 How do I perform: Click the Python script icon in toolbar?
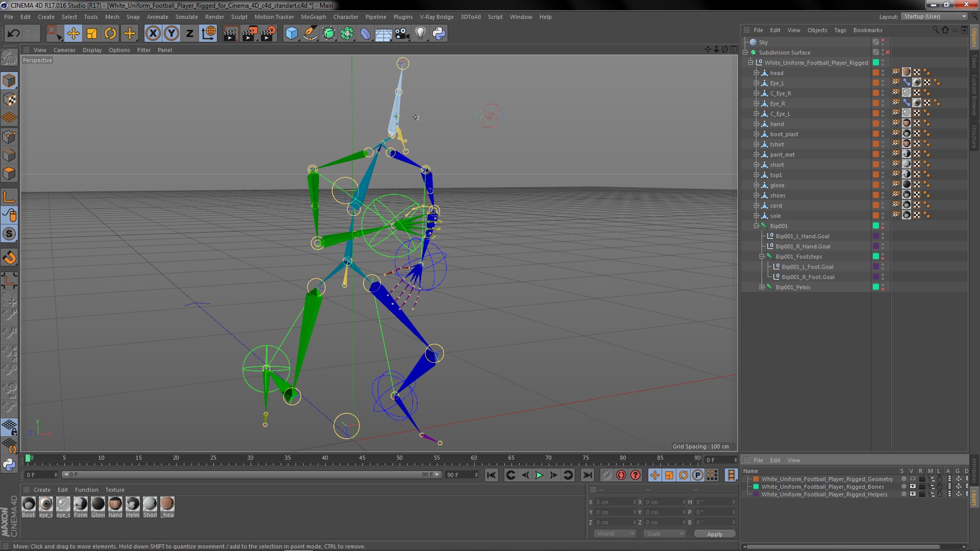pos(439,34)
